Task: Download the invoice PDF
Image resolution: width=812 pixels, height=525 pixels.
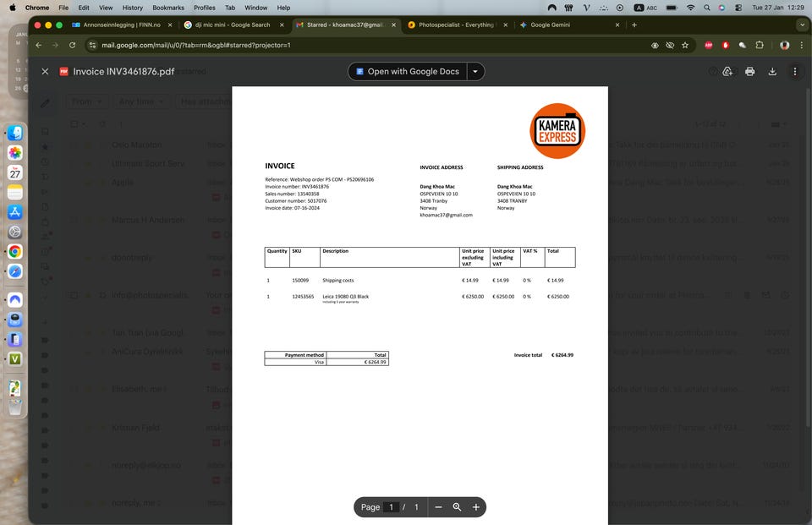Action: click(772, 72)
